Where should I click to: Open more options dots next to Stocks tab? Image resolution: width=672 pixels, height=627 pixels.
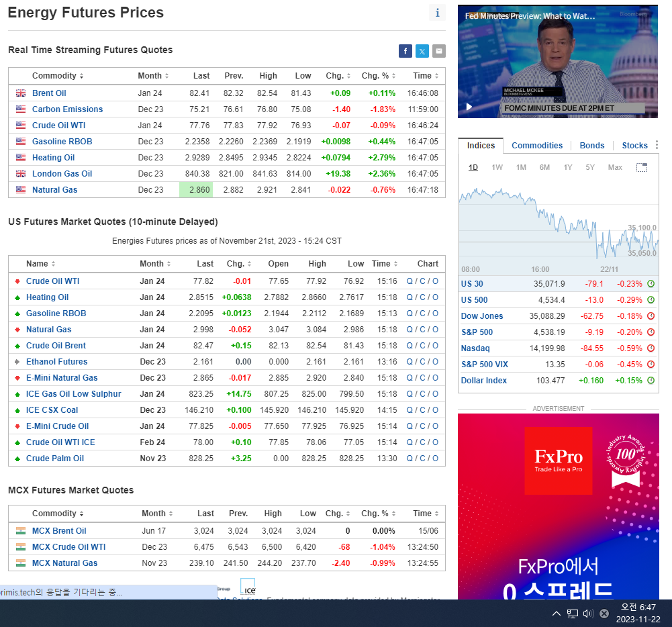(657, 145)
